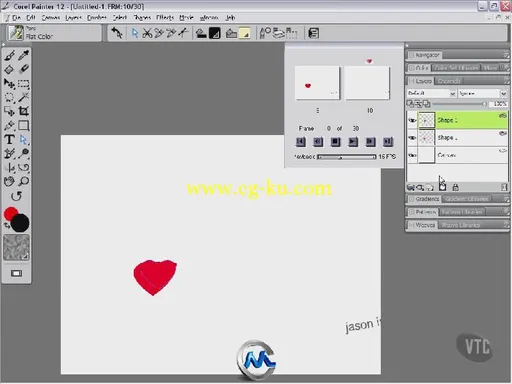Switch to the Mixer tab
512x384 pixels.
pyautogui.click(x=490, y=68)
